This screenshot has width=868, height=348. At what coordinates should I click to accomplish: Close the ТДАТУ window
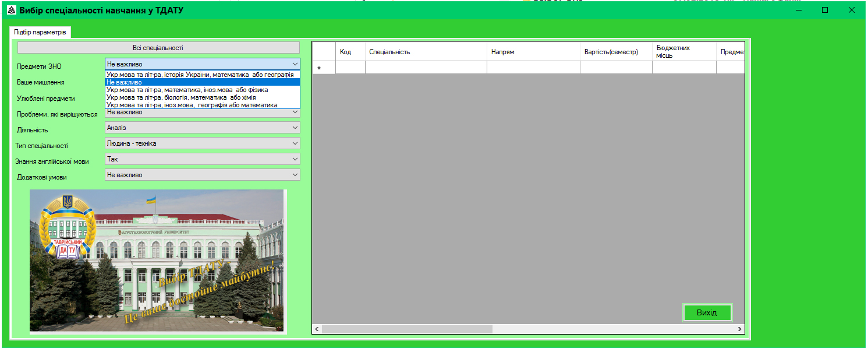tap(851, 10)
